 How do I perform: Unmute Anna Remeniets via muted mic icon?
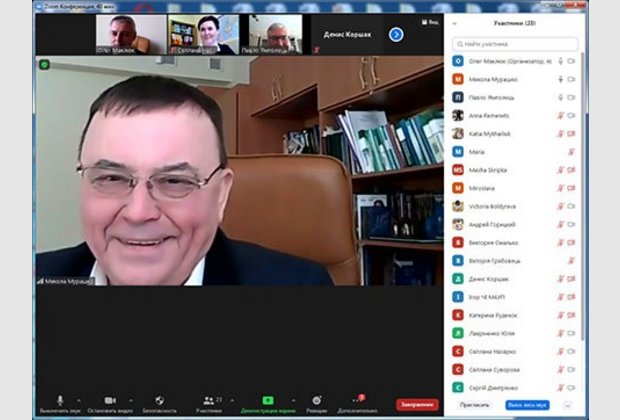click(x=560, y=115)
